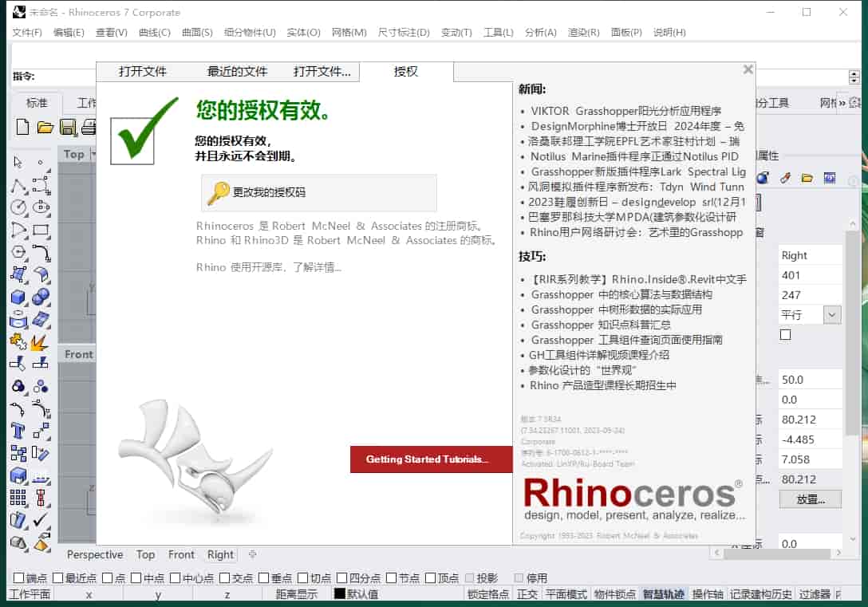Expand the 默认值 layer dropdown
The image size is (868, 607).
363,593
